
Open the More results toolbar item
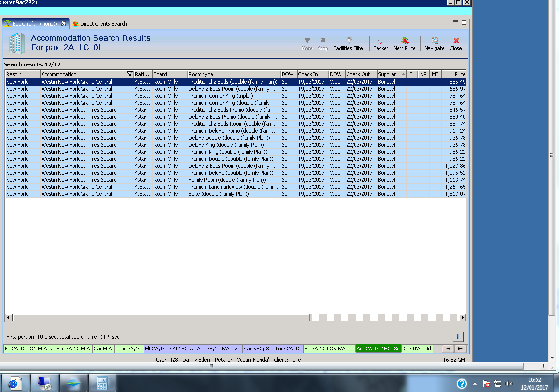(x=306, y=44)
